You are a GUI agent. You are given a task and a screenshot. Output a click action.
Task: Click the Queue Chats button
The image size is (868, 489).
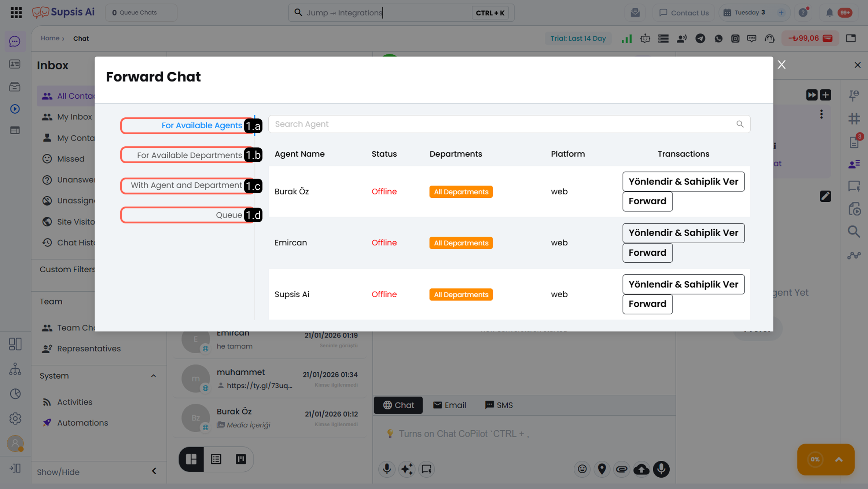(141, 12)
